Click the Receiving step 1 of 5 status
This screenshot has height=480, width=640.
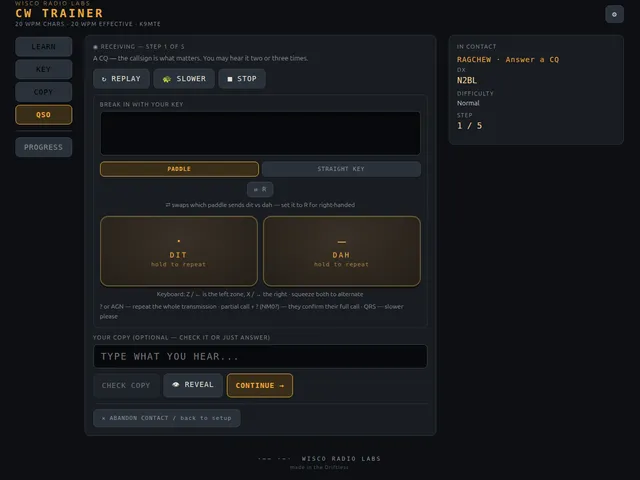(139, 47)
